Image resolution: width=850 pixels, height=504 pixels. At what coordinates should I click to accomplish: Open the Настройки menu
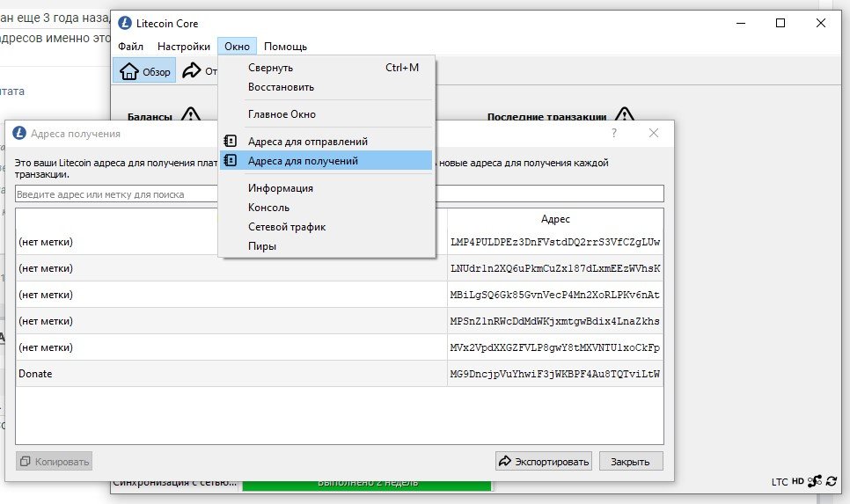tap(184, 47)
